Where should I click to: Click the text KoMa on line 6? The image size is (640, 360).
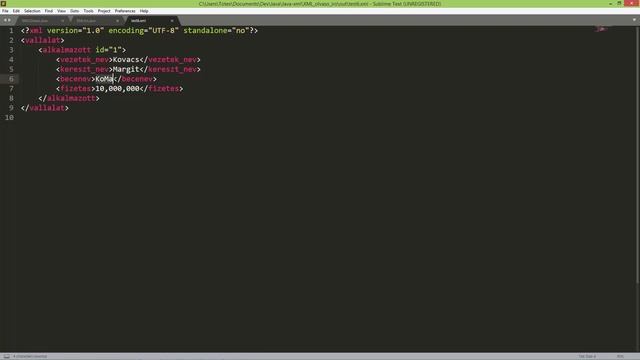104,79
